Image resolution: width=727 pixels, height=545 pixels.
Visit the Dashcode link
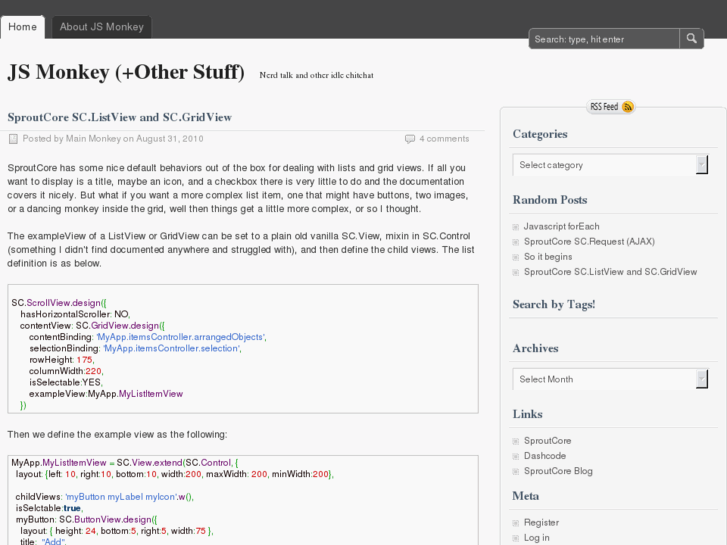(x=545, y=456)
